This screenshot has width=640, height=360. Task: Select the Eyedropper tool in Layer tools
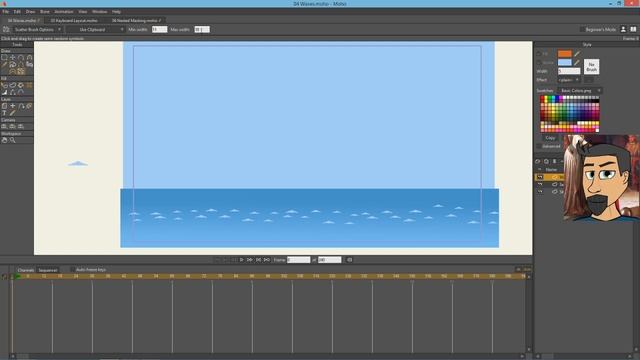coord(13,113)
